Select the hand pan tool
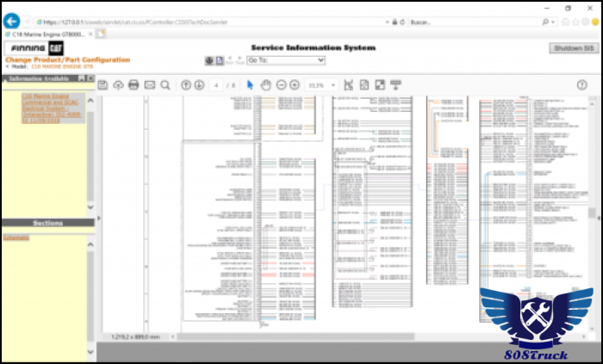This screenshot has height=364, width=603. click(x=265, y=84)
